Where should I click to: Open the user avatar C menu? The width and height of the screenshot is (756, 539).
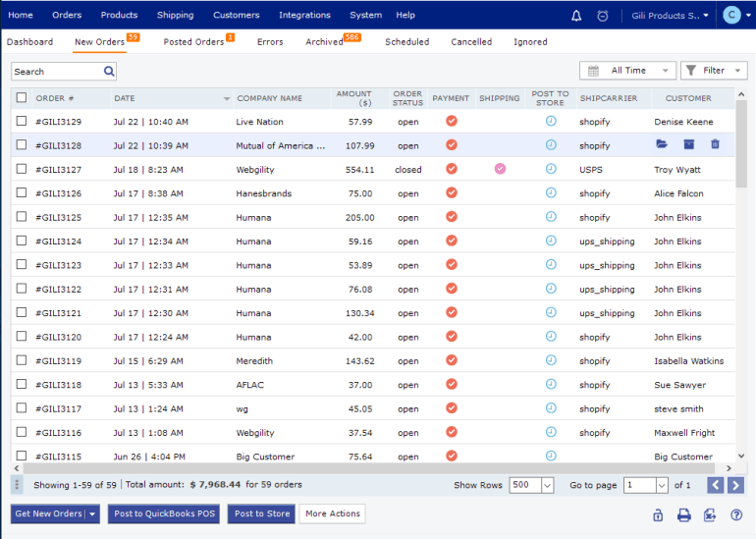pyautogui.click(x=731, y=16)
